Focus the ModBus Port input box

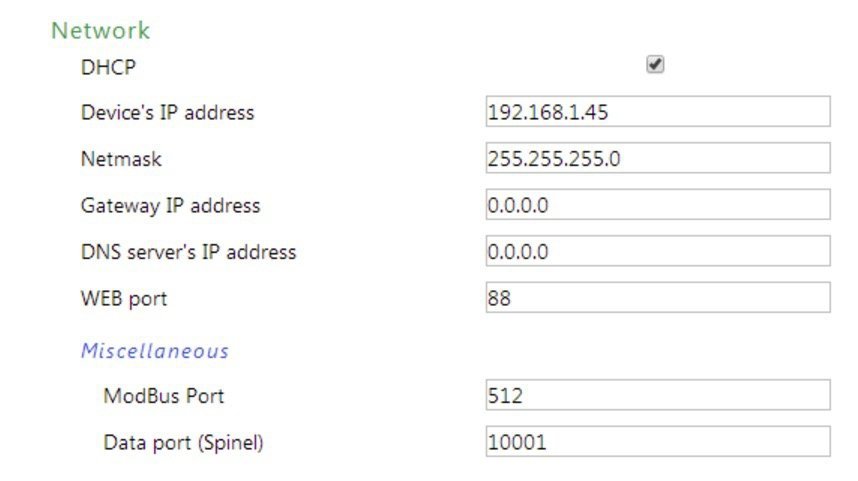[x=657, y=395]
